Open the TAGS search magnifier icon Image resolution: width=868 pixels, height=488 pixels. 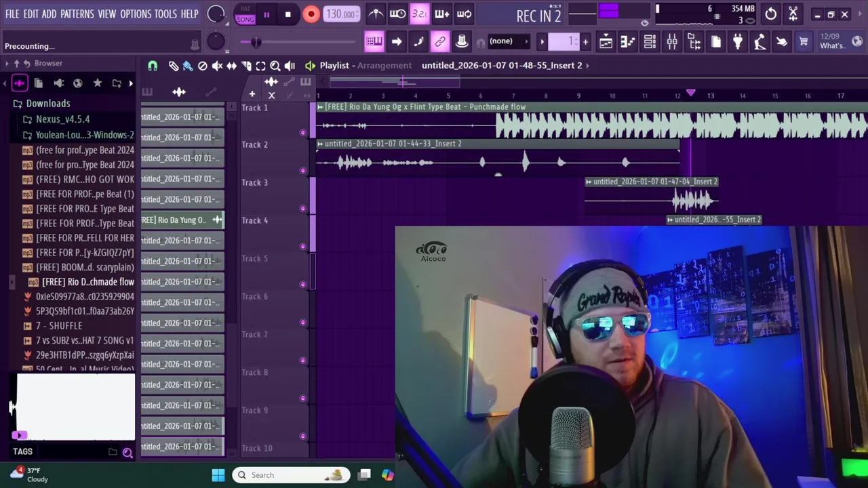coord(127,452)
